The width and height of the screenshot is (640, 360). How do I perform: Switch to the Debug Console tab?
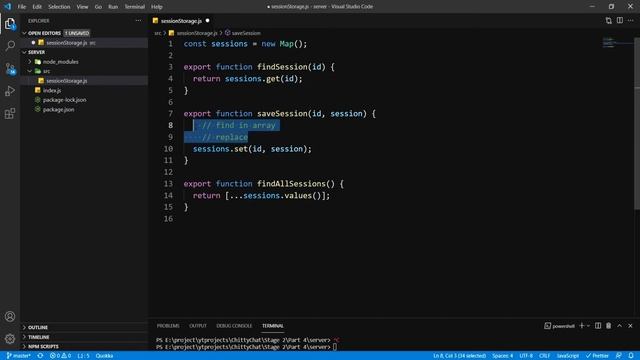(x=234, y=326)
